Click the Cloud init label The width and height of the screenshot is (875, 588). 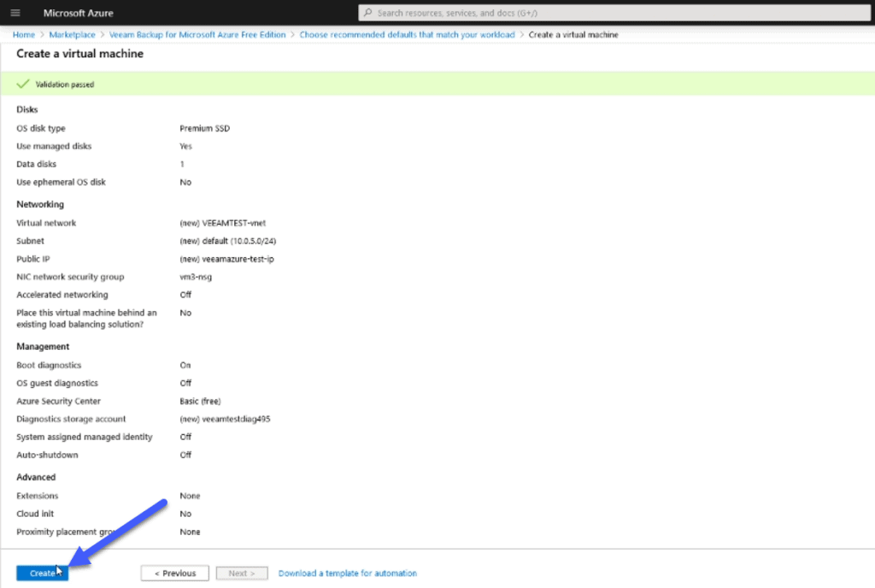coord(35,514)
